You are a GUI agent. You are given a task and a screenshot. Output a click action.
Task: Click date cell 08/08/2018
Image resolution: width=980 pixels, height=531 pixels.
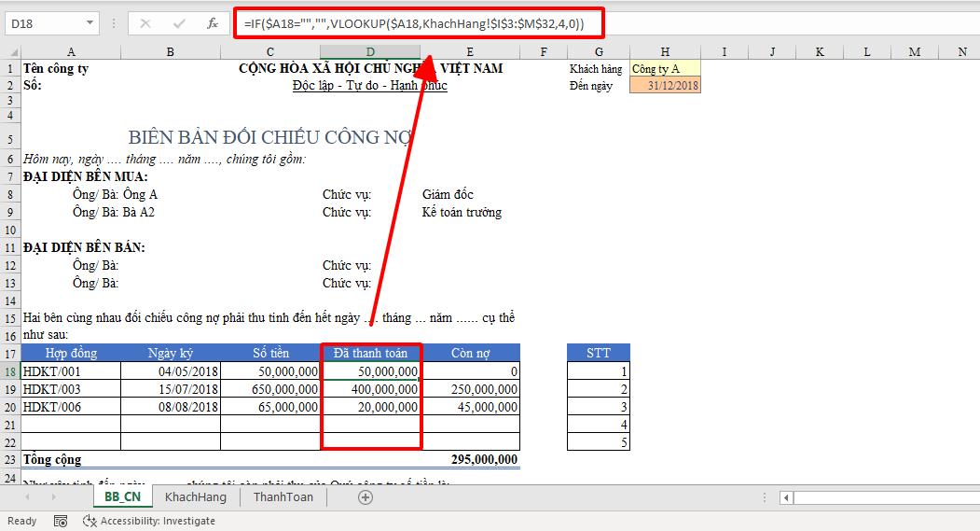(170, 407)
